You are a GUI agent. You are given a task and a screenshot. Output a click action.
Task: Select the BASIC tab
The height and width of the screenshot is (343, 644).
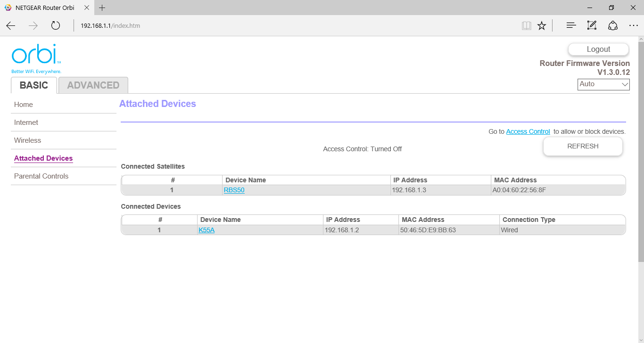[x=34, y=85]
